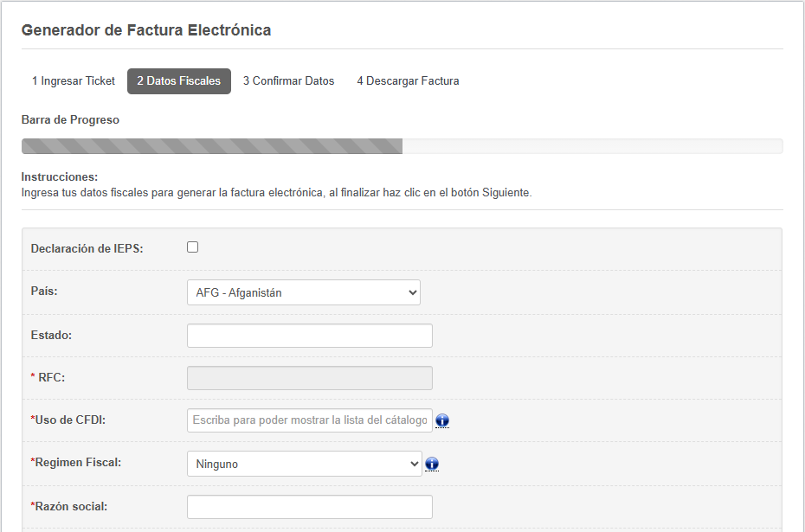Select the 2 Datos Fiscales step tab

click(178, 81)
